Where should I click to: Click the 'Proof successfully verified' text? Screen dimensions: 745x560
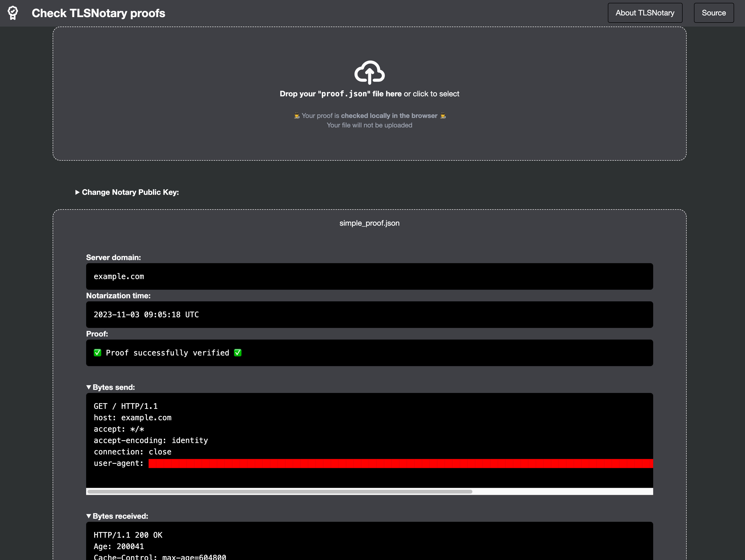coord(168,353)
